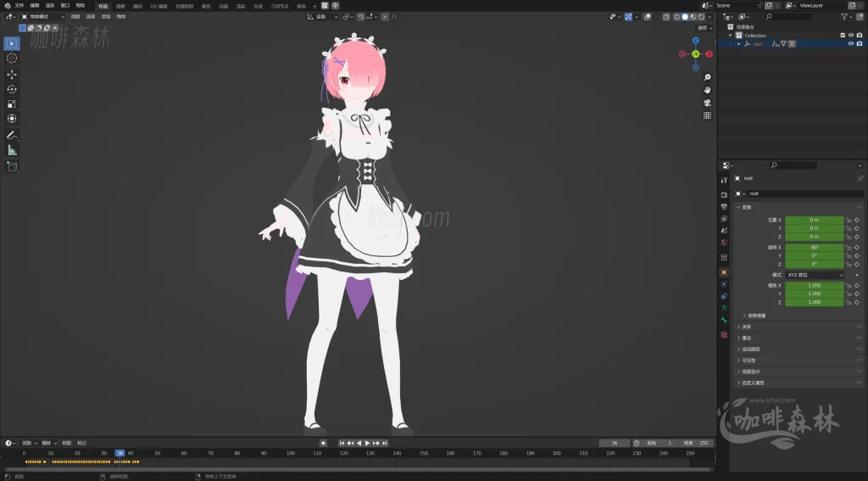Play the animation forward
Viewport: 868px width, 481px height.
tap(367, 444)
